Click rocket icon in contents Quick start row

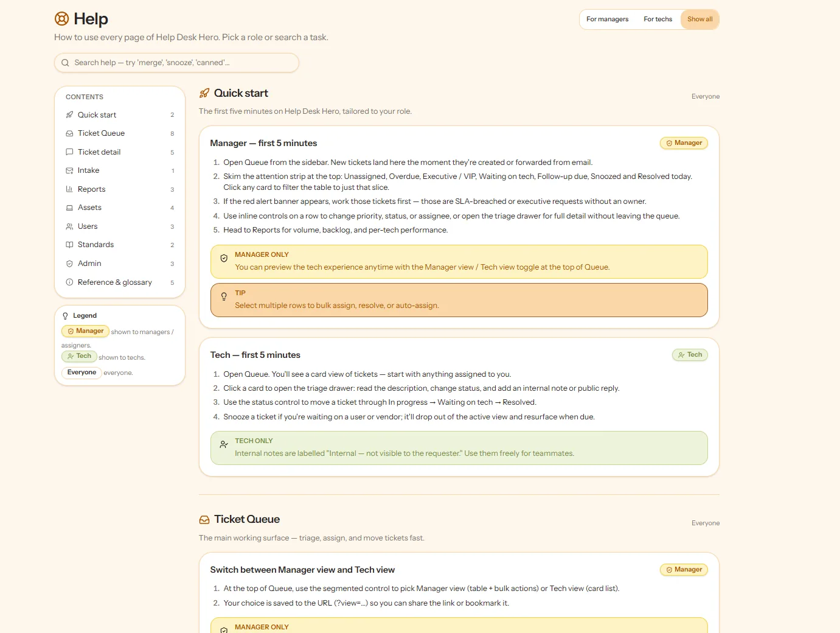[69, 114]
